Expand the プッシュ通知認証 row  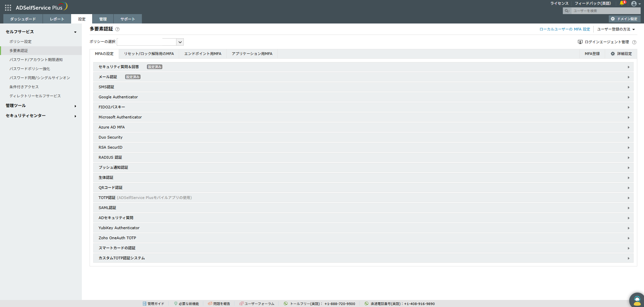click(x=363, y=168)
